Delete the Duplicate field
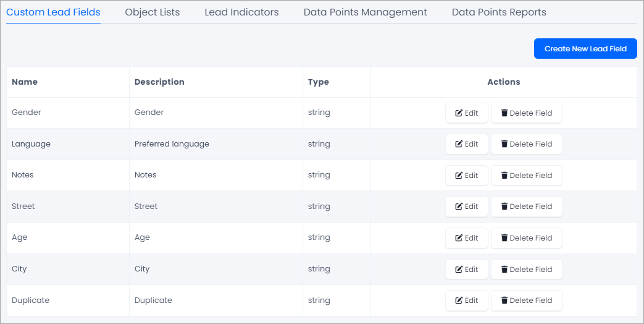This screenshot has width=644, height=324. [x=527, y=301]
